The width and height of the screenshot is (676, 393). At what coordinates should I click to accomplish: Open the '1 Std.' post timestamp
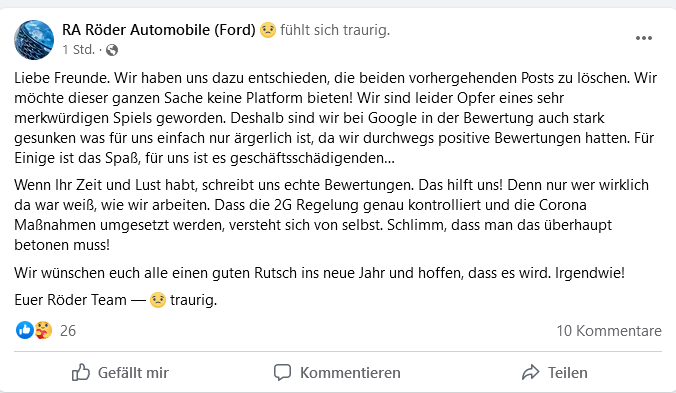pyautogui.click(x=78, y=50)
